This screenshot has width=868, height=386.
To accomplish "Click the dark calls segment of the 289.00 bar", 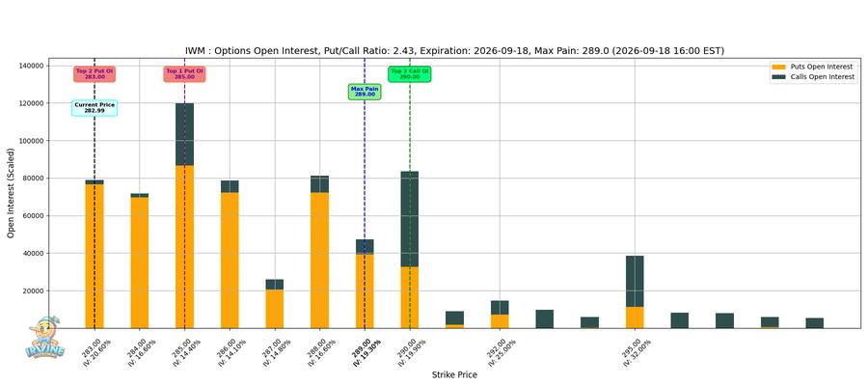I will (365, 246).
